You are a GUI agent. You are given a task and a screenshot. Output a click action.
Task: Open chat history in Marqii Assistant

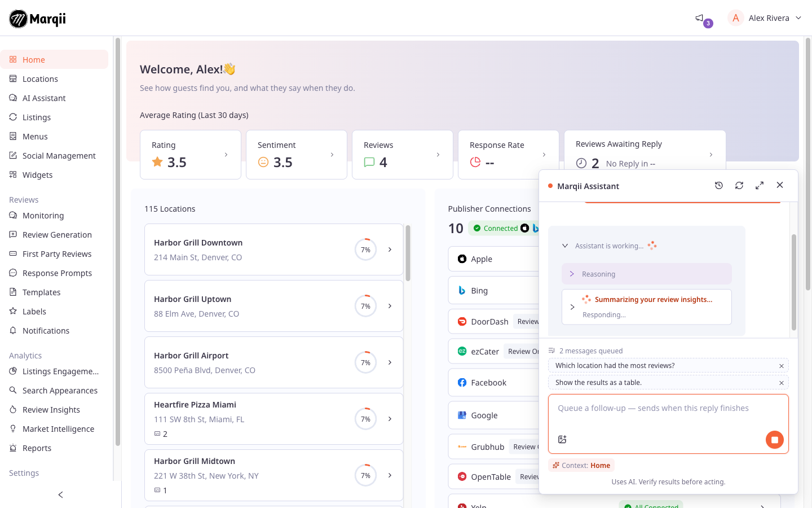point(719,185)
